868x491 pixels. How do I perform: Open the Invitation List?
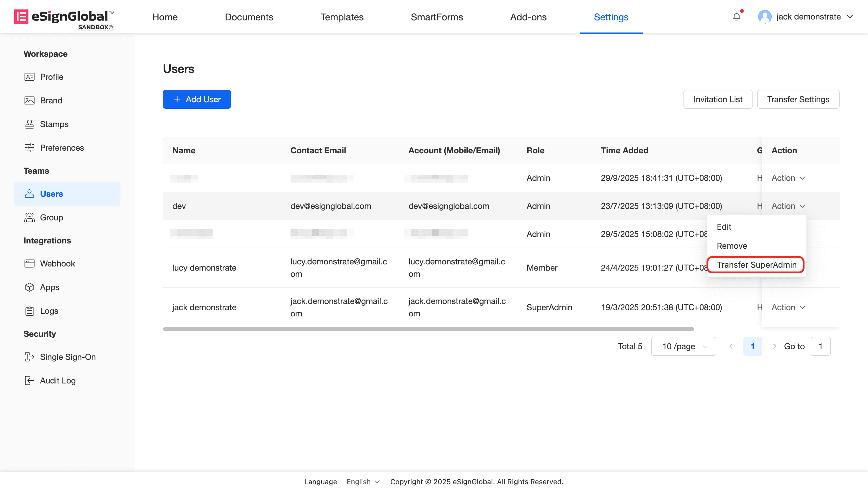[x=717, y=99]
